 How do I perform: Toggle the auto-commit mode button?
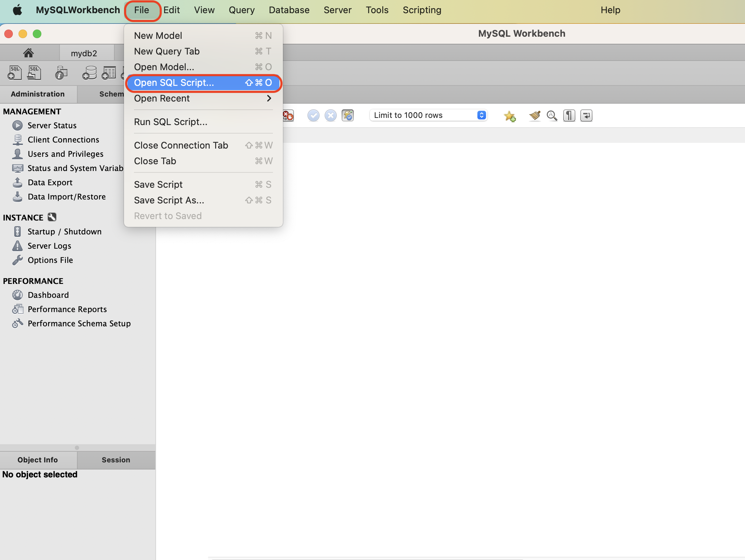point(348,115)
